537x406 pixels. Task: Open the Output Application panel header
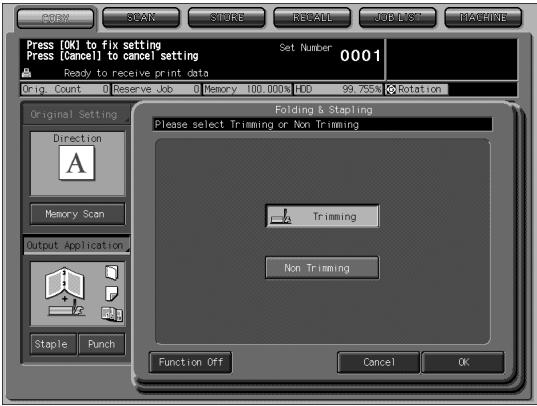pos(77,245)
